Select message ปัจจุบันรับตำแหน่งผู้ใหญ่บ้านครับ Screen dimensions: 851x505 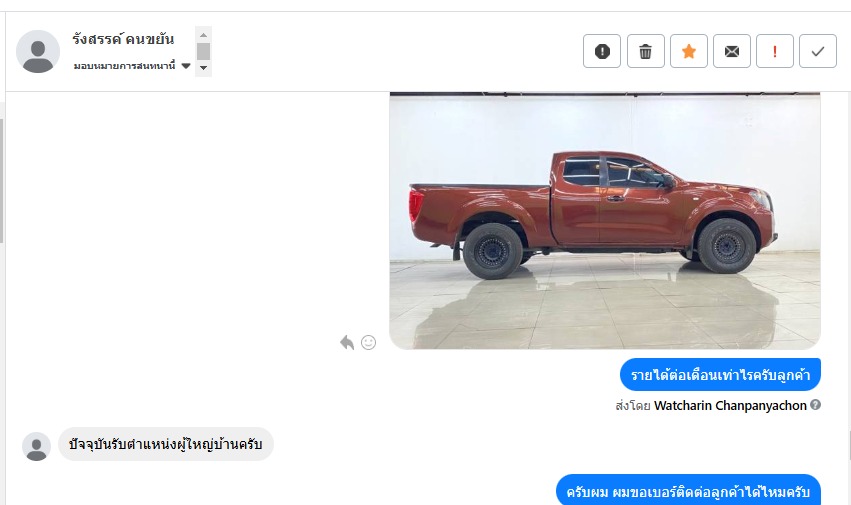tap(166, 444)
